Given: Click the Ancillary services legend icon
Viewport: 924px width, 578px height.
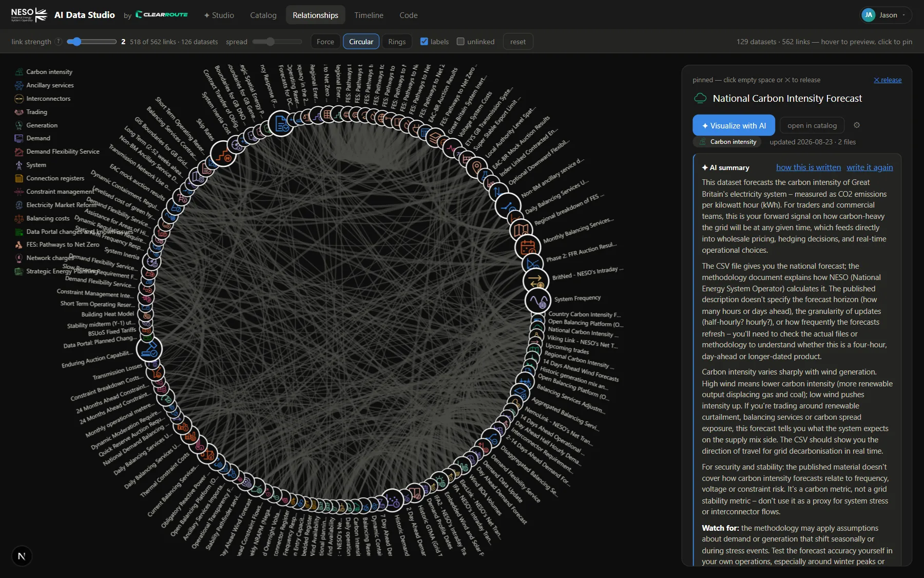Looking at the screenshot, I should pos(19,85).
